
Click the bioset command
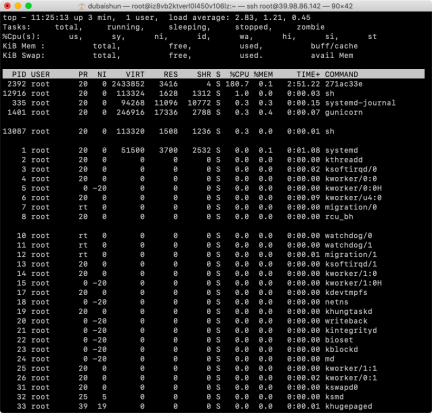click(339, 340)
